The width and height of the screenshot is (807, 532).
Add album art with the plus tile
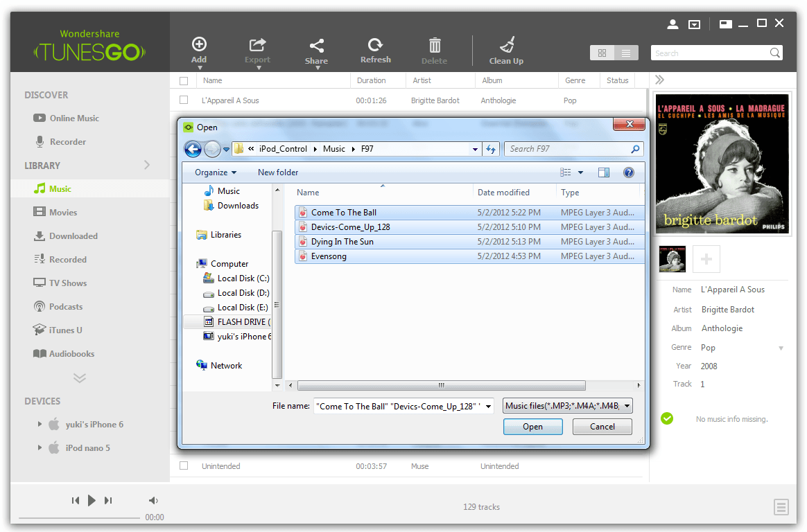click(706, 259)
